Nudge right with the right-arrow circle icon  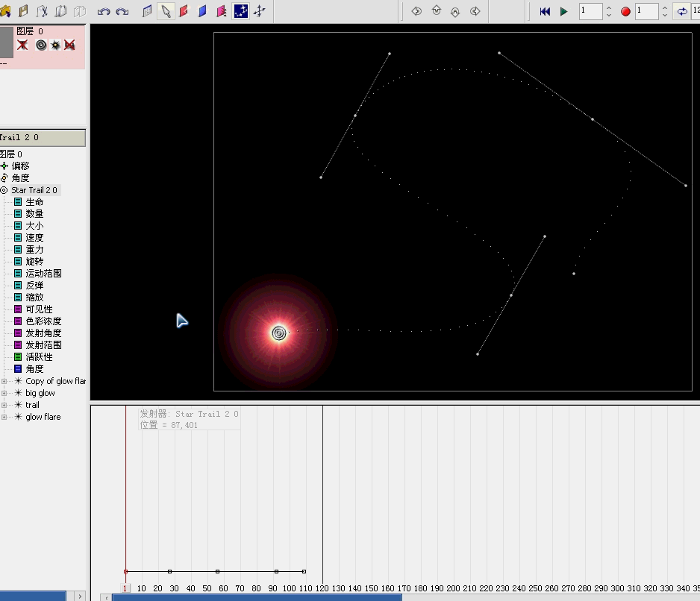pos(475,11)
